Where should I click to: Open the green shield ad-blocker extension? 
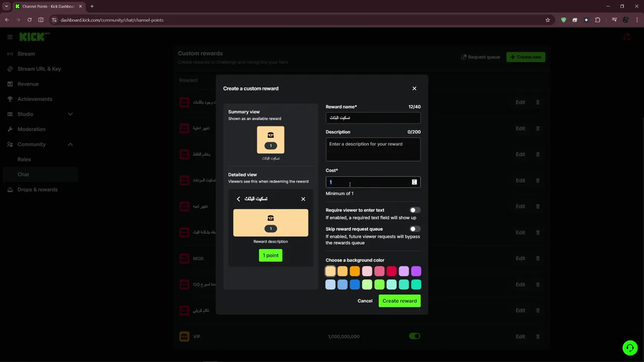tap(563, 20)
